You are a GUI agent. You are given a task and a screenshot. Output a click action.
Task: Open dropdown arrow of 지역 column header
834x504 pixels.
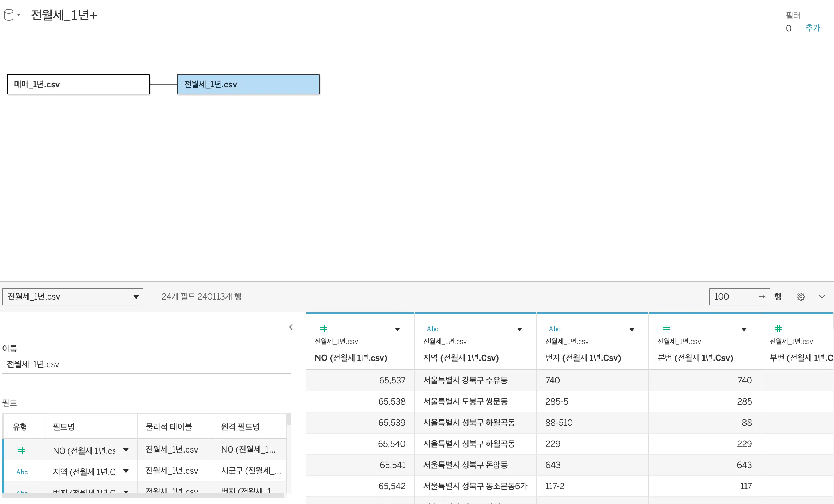pyautogui.click(x=520, y=329)
